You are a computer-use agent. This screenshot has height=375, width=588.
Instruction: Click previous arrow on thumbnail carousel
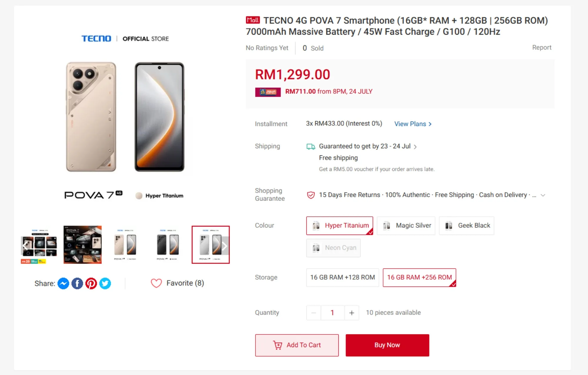pyautogui.click(x=26, y=246)
